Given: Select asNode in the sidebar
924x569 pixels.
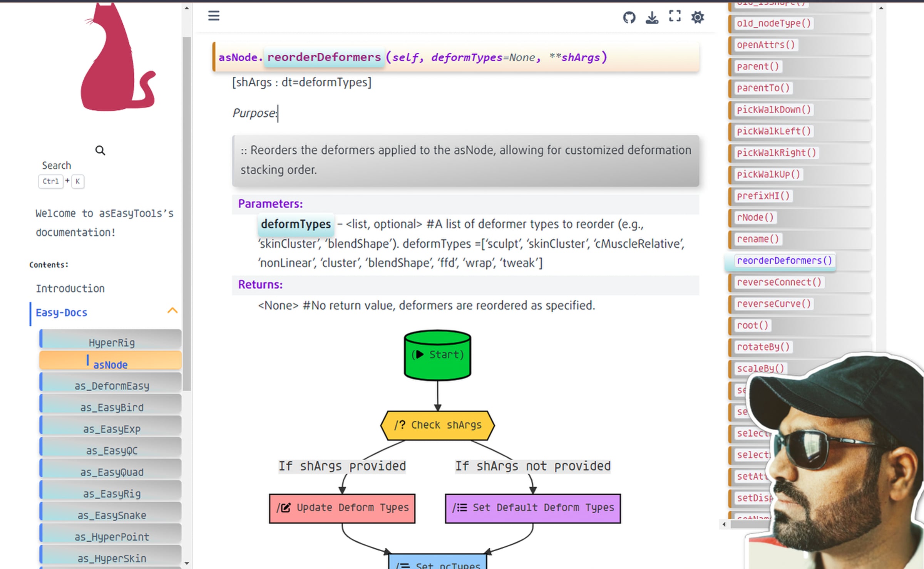Looking at the screenshot, I should tap(111, 361).
